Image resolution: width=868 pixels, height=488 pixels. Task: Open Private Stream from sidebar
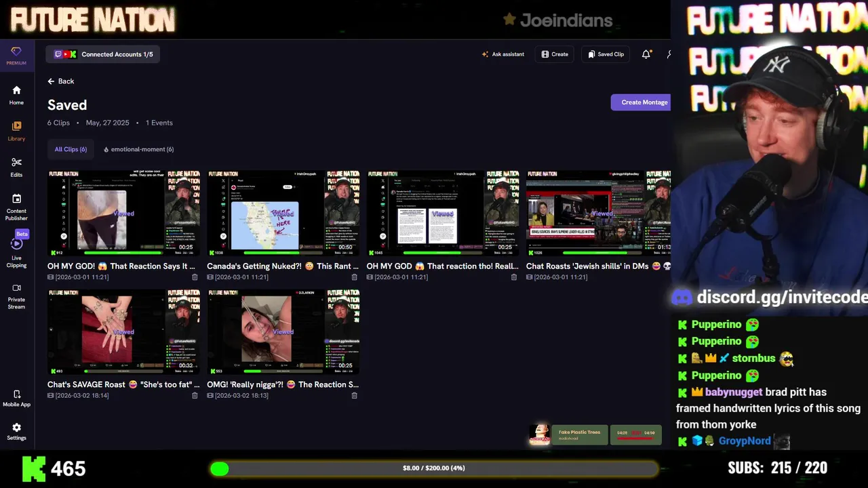click(x=16, y=296)
